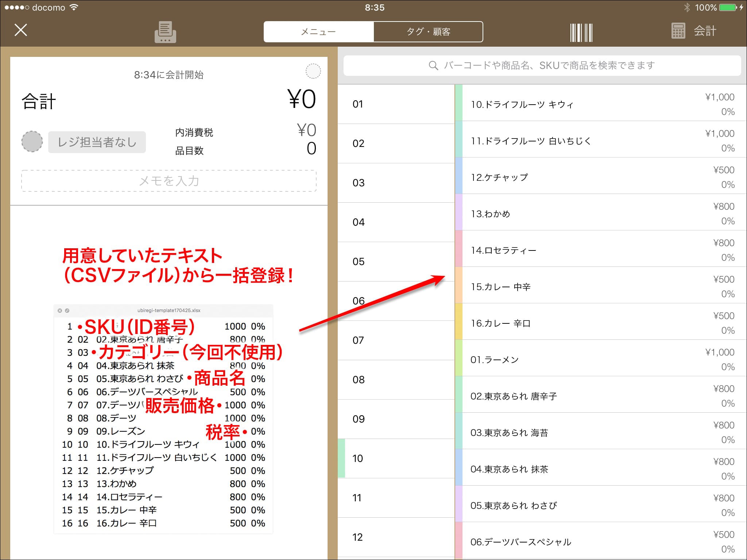The image size is (747, 560).
Task: Add 04.東京あられ 抹茶 to order
Action: (601, 467)
